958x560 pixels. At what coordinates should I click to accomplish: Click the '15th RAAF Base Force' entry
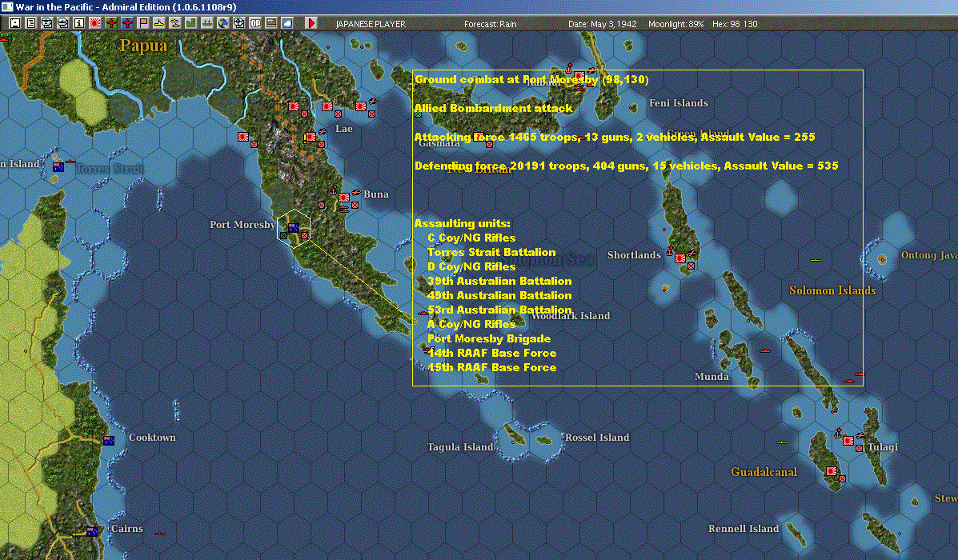tap(492, 368)
